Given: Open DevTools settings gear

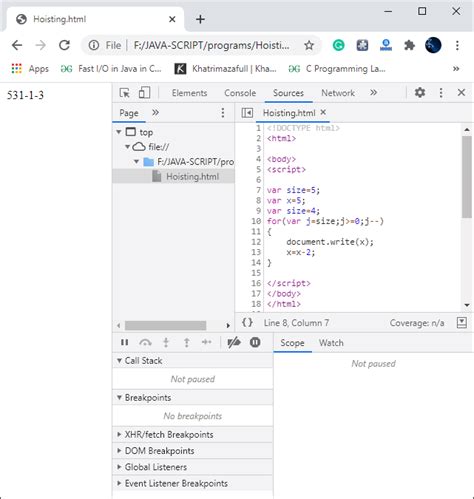Looking at the screenshot, I should [420, 92].
